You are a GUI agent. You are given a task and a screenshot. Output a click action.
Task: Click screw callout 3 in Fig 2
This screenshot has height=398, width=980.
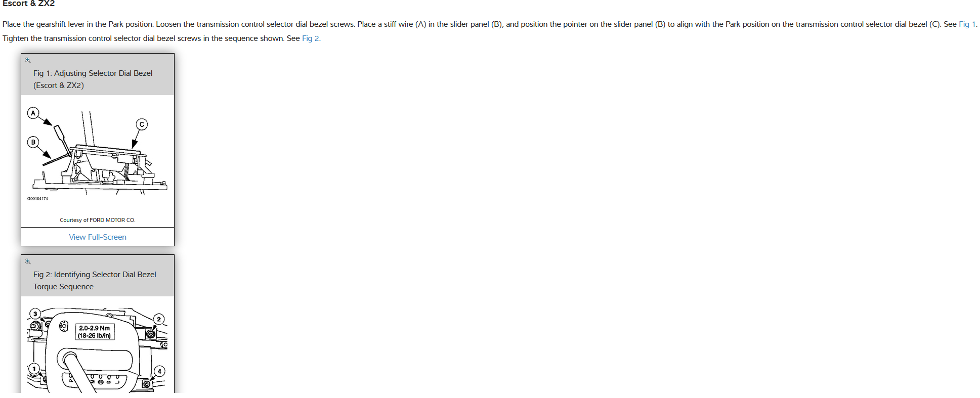pos(35,314)
